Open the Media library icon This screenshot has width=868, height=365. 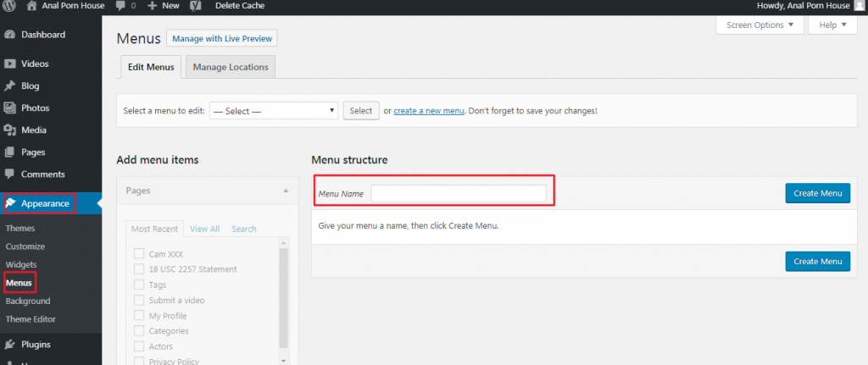(9, 130)
